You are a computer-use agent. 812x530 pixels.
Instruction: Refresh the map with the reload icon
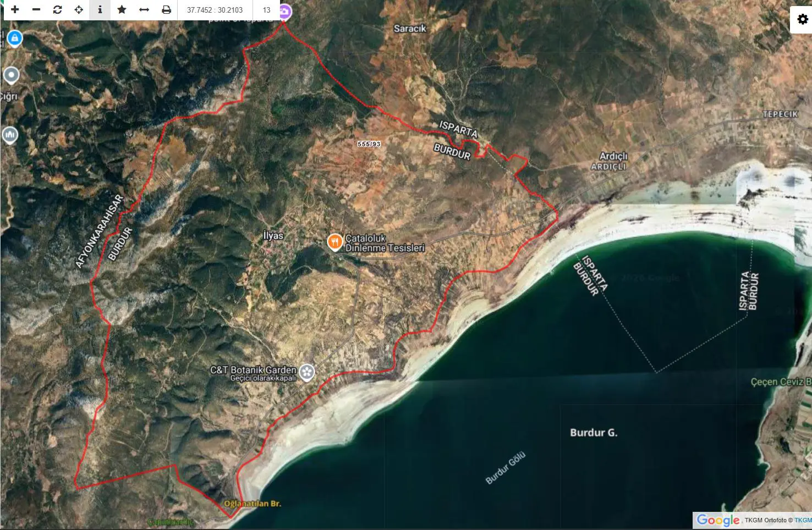pyautogui.click(x=57, y=10)
